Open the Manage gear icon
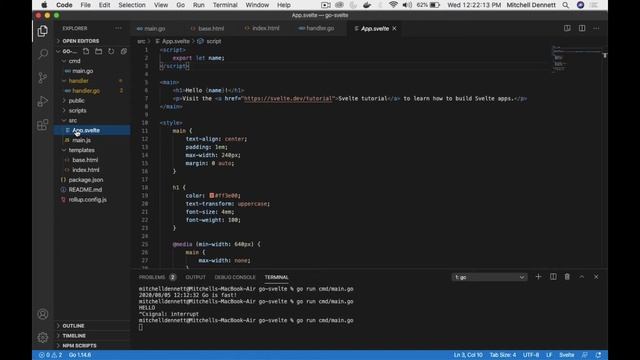Screen dimensions: 640x360 (x=42, y=338)
